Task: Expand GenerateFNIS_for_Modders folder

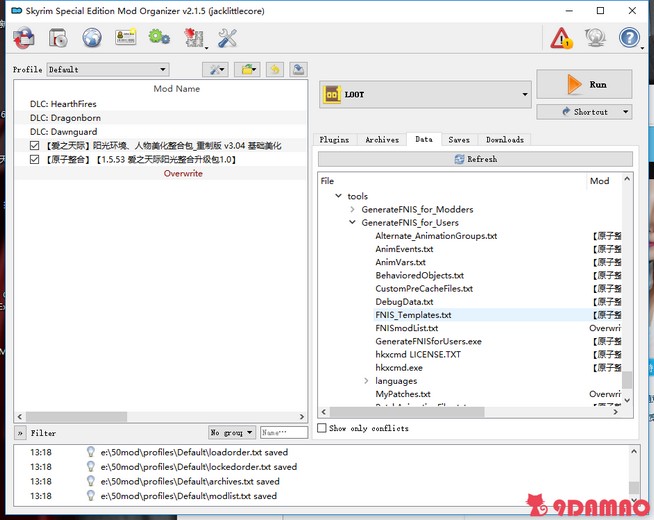Action: (352, 209)
